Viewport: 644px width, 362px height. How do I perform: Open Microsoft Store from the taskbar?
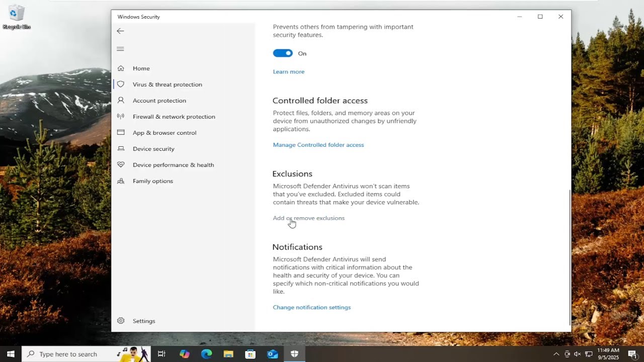click(251, 354)
